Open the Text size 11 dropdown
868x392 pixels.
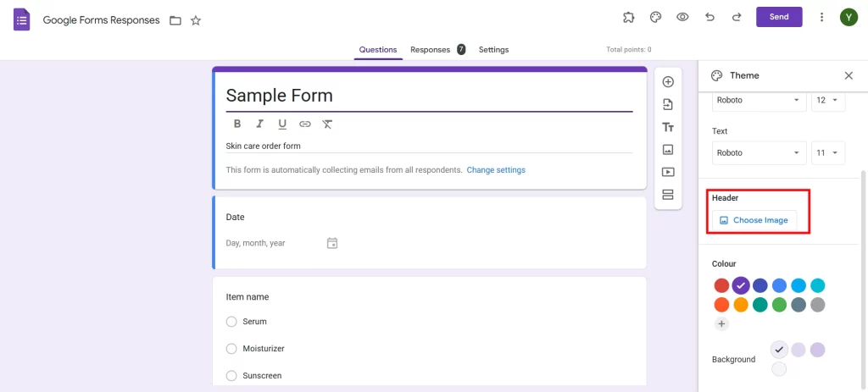click(x=828, y=152)
